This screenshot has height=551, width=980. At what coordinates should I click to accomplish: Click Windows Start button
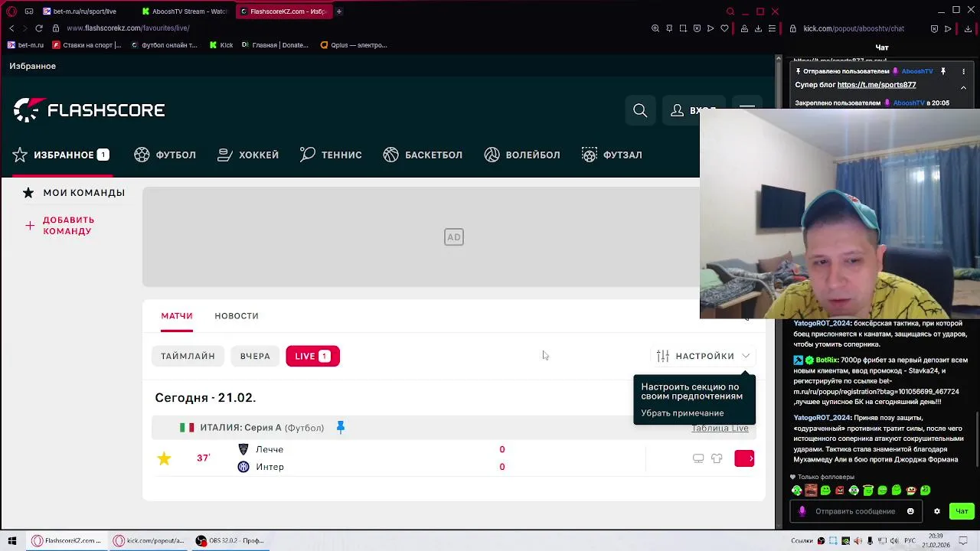pyautogui.click(x=11, y=540)
